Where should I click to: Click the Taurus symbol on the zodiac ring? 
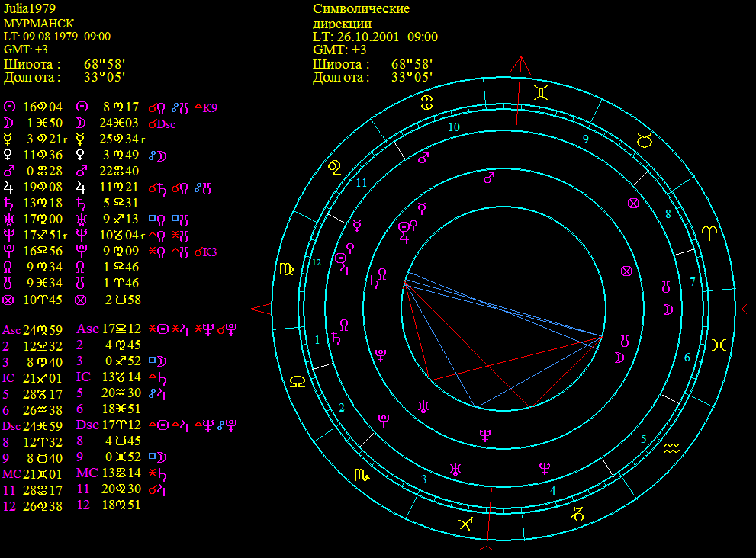click(x=645, y=141)
